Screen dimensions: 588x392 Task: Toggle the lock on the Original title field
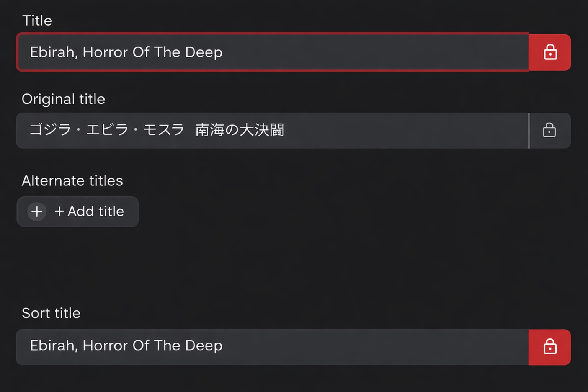pos(549,130)
